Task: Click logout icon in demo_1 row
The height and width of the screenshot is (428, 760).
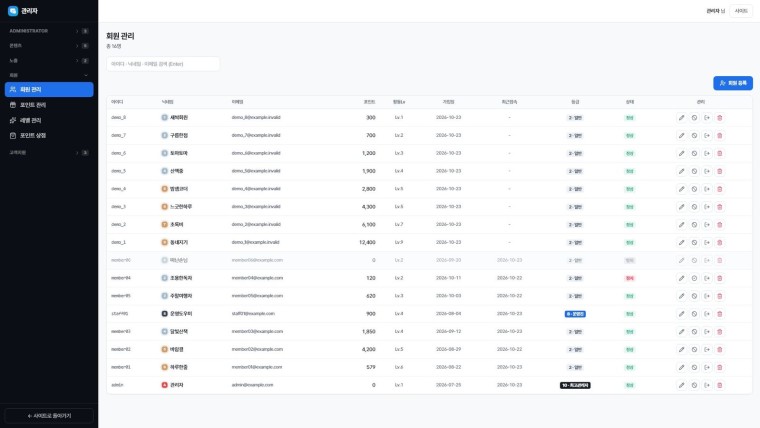Action: point(707,242)
